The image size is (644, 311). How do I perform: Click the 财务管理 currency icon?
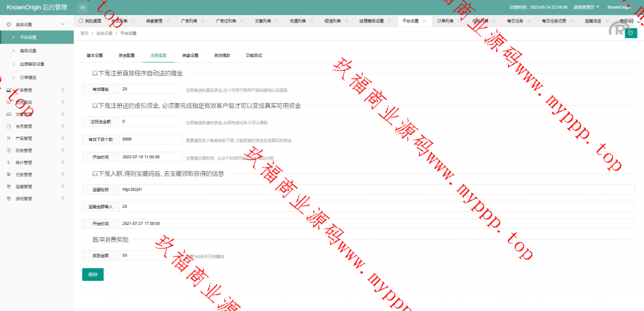click(x=9, y=150)
